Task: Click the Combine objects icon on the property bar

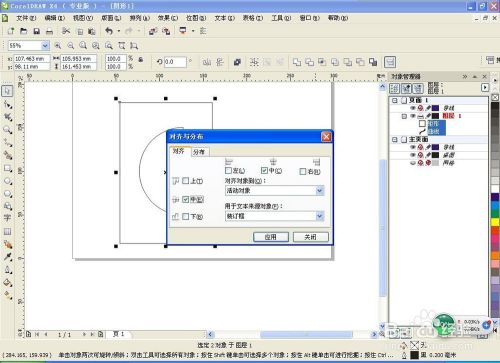Action: (x=237, y=62)
